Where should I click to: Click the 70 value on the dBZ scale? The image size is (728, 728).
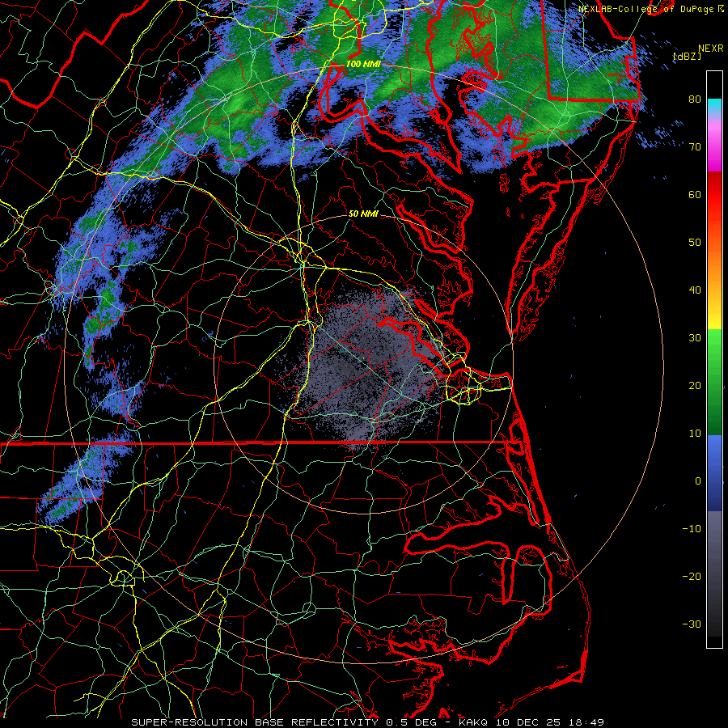695,147
